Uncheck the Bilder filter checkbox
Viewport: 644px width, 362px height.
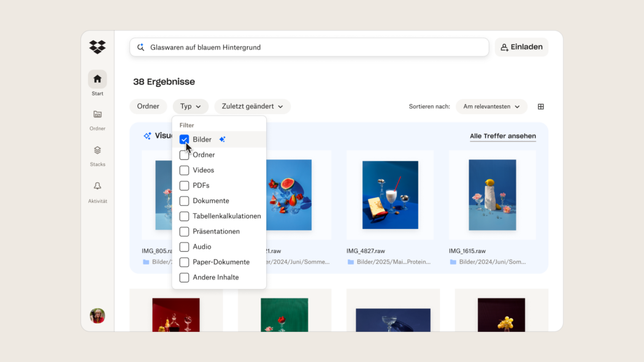(184, 140)
